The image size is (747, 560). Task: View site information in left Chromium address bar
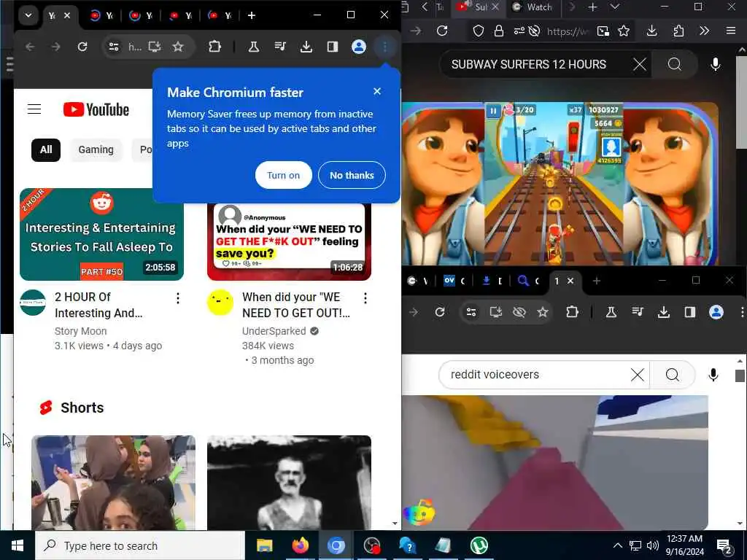point(114,47)
